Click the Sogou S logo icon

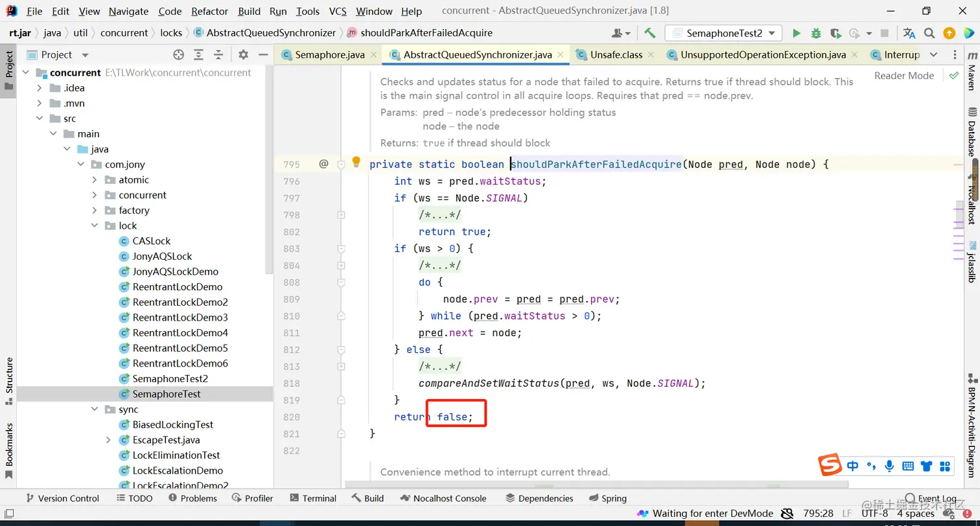pyautogui.click(x=829, y=466)
